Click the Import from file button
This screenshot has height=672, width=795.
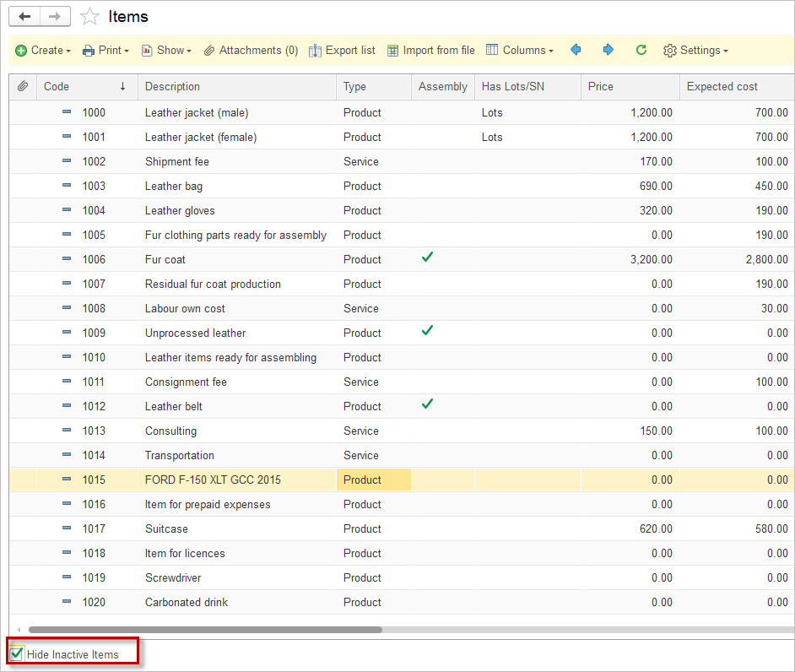[430, 51]
